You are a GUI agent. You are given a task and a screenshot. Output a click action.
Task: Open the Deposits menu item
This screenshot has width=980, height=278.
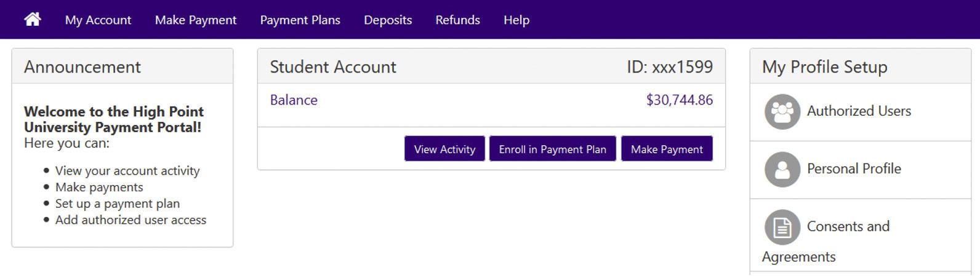[388, 20]
